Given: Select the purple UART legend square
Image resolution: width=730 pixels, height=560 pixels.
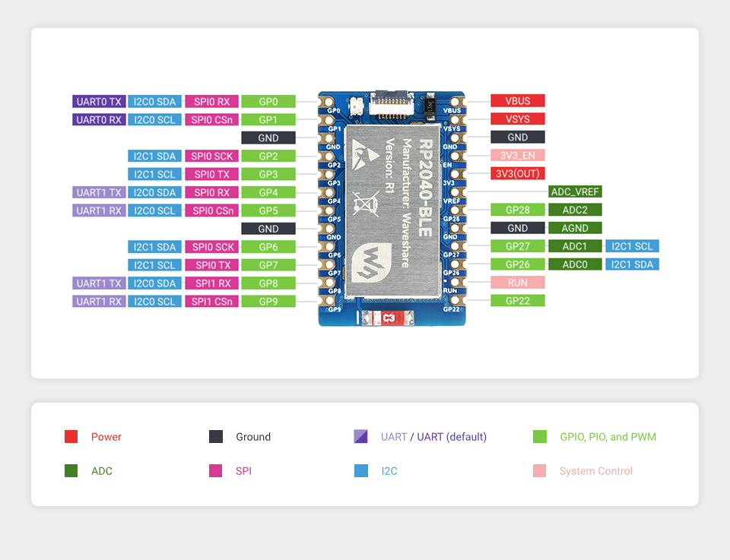Looking at the screenshot, I should tap(361, 437).
